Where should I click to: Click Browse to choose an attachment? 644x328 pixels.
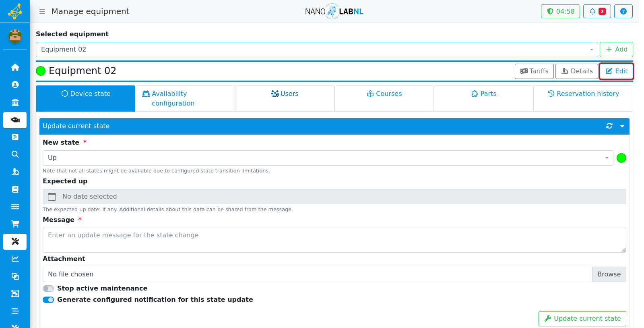point(609,274)
